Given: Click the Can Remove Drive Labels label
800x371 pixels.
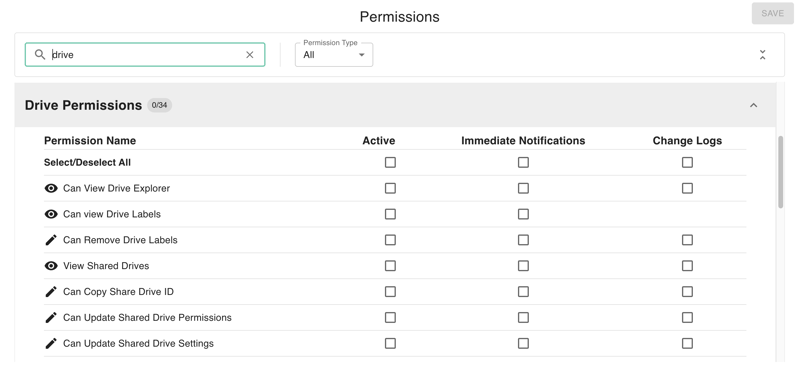Looking at the screenshot, I should coord(120,240).
